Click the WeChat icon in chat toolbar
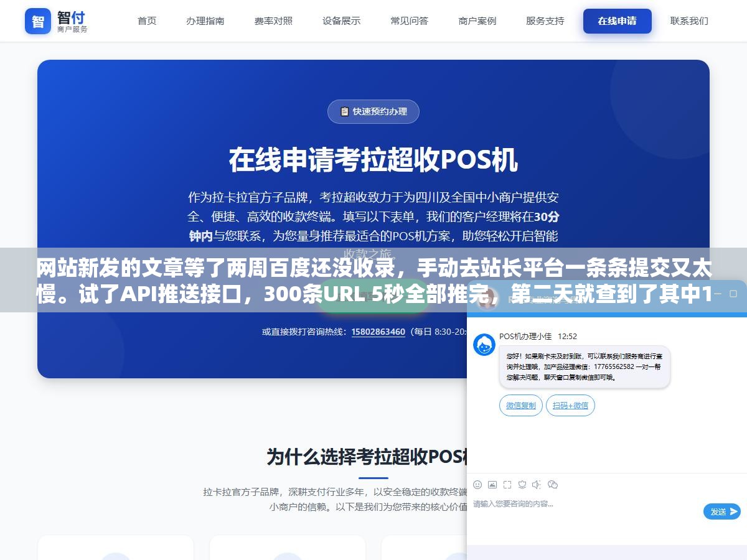Viewport: 747px width, 560px height. (552, 485)
